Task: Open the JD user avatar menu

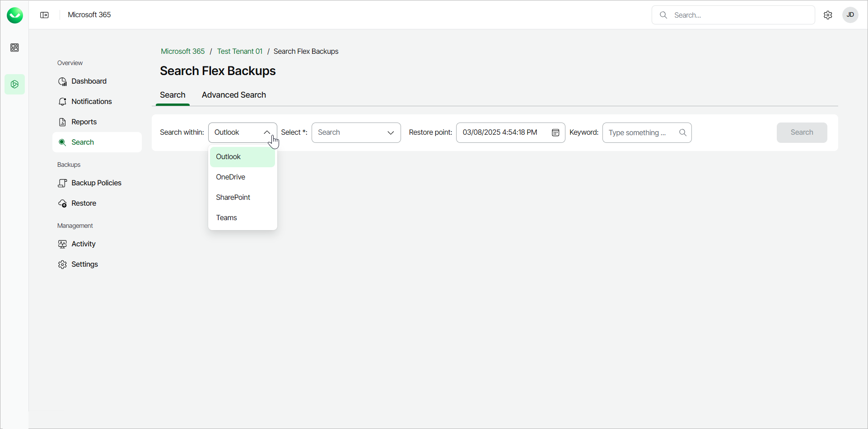Action: pos(850,15)
